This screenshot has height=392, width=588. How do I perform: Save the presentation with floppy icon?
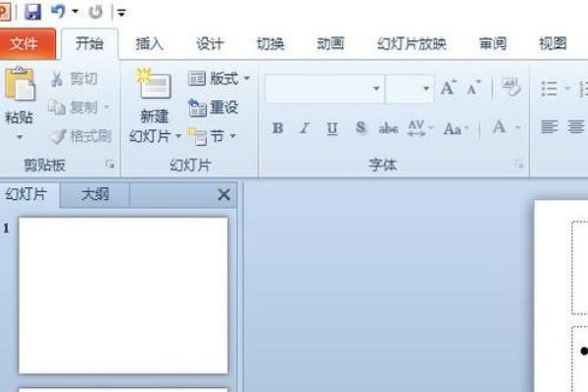click(33, 12)
